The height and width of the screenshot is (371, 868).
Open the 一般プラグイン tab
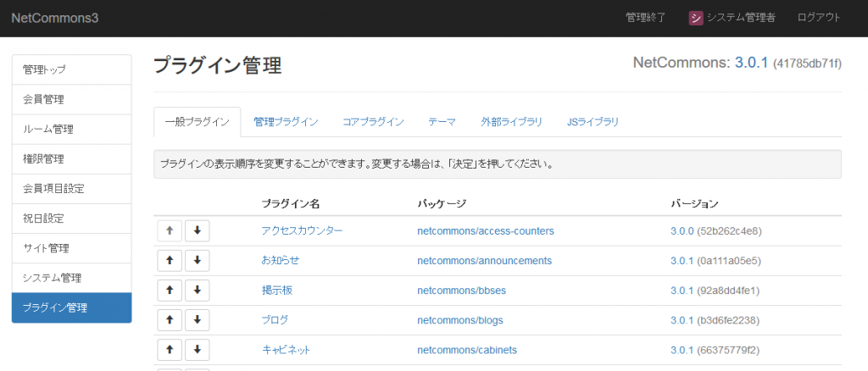click(197, 122)
